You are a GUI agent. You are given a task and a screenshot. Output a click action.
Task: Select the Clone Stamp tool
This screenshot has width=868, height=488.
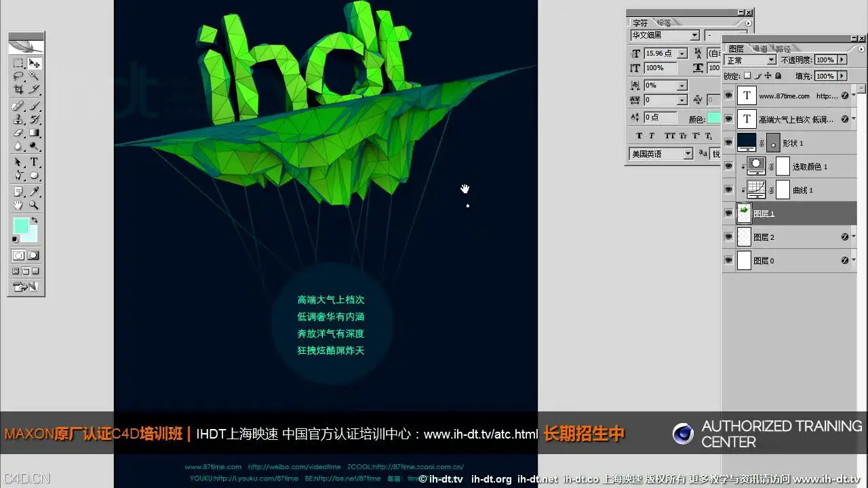pyautogui.click(x=18, y=119)
